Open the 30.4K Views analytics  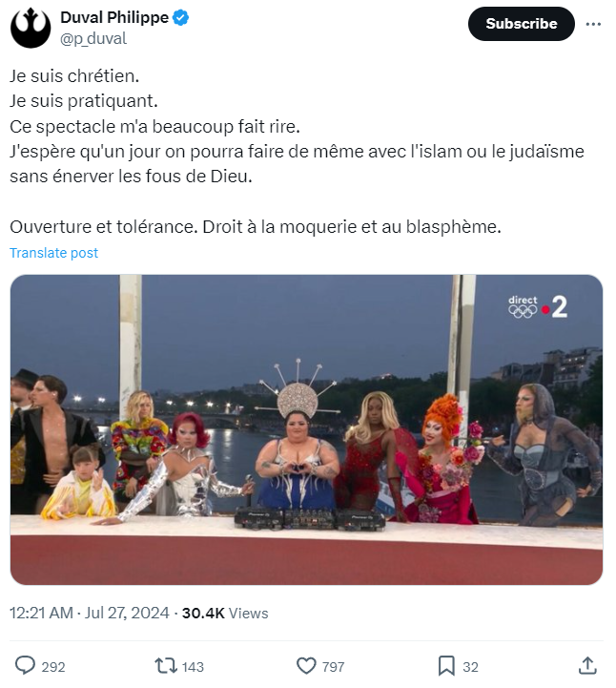point(226,613)
